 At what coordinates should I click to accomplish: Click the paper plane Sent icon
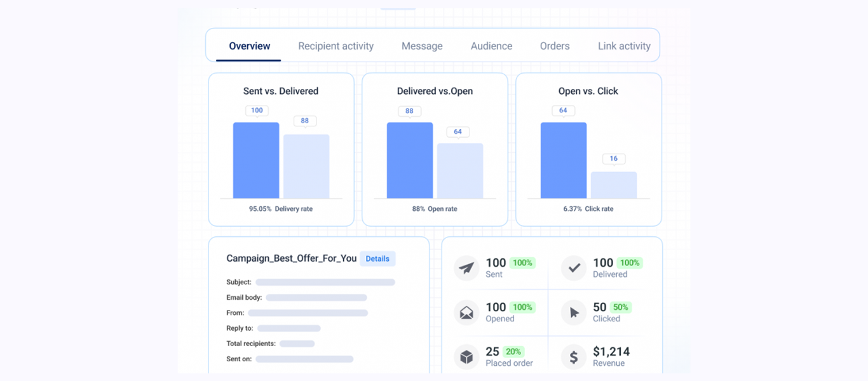pyautogui.click(x=466, y=268)
